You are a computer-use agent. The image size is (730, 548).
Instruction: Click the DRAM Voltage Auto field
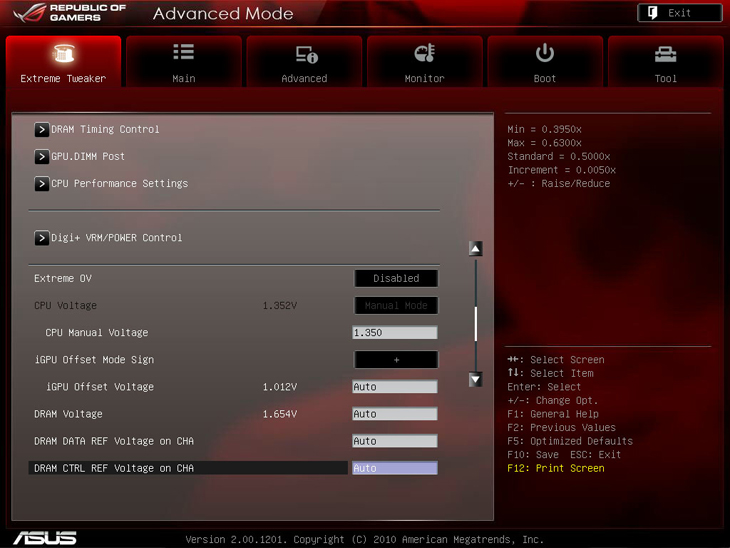[x=394, y=414]
